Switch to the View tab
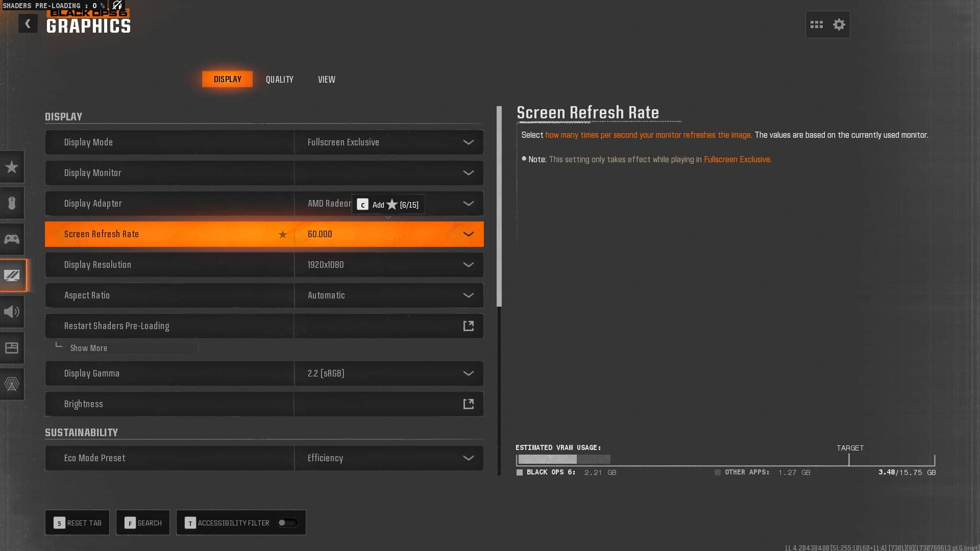Image resolution: width=980 pixels, height=551 pixels. tap(327, 79)
